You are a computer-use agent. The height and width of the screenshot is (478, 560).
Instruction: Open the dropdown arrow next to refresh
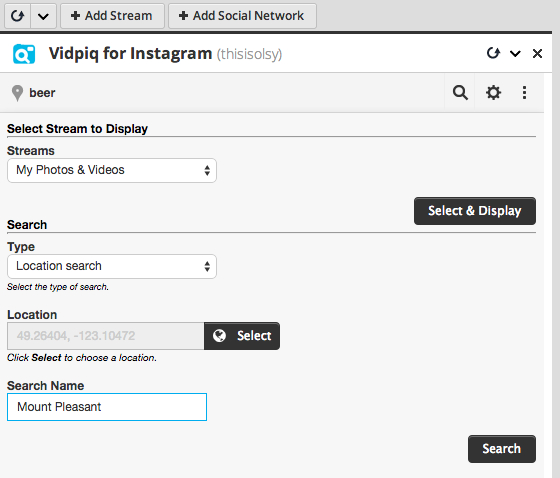(x=43, y=16)
